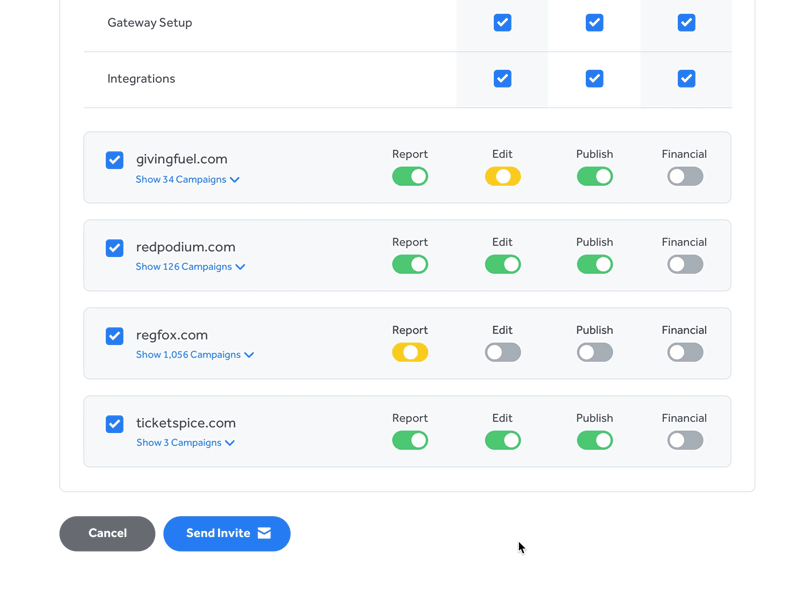The height and width of the screenshot is (600, 800).
Task: Click the Send Invite button
Action: 226,533
